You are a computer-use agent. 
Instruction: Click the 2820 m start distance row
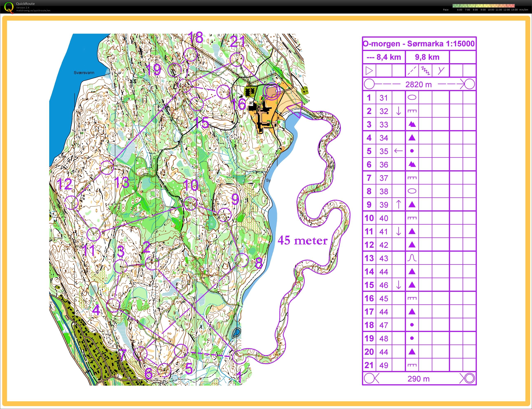pyautogui.click(x=419, y=84)
